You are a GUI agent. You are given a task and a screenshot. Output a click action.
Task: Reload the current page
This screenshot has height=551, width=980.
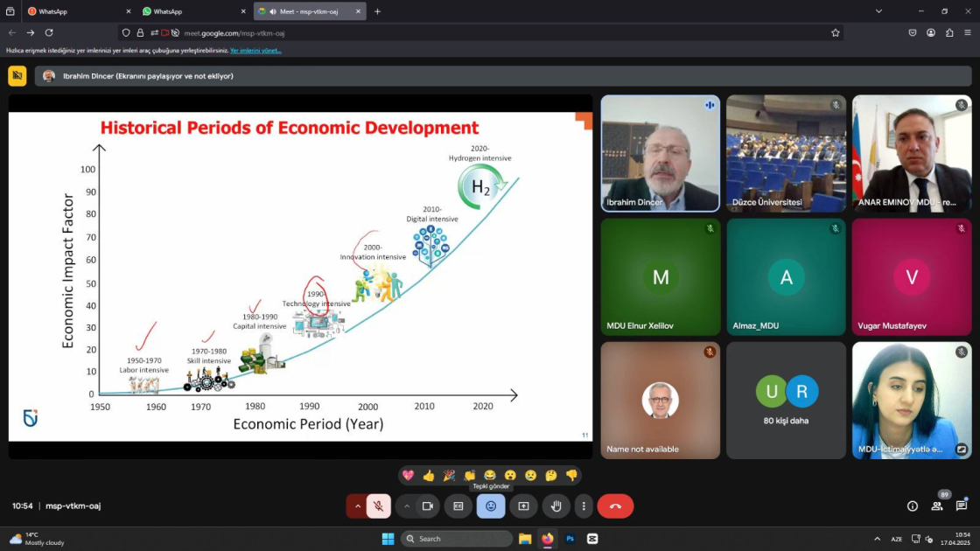click(x=49, y=32)
